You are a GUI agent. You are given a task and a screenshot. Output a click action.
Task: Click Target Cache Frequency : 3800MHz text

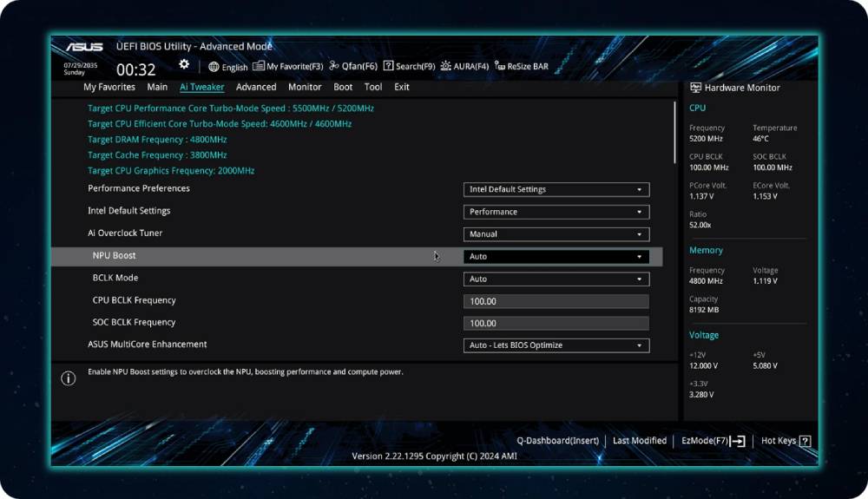click(157, 154)
